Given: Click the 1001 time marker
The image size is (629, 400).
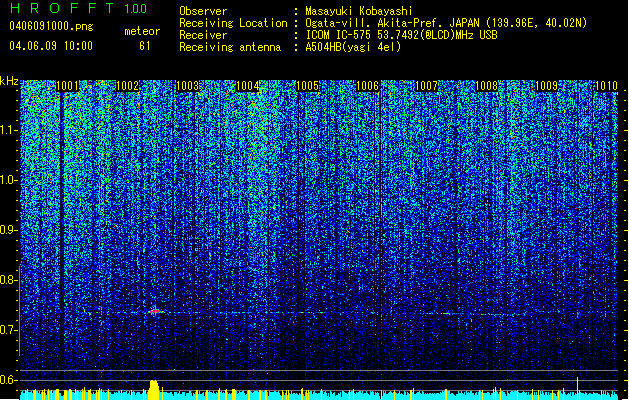Looking at the screenshot, I should tap(67, 86).
